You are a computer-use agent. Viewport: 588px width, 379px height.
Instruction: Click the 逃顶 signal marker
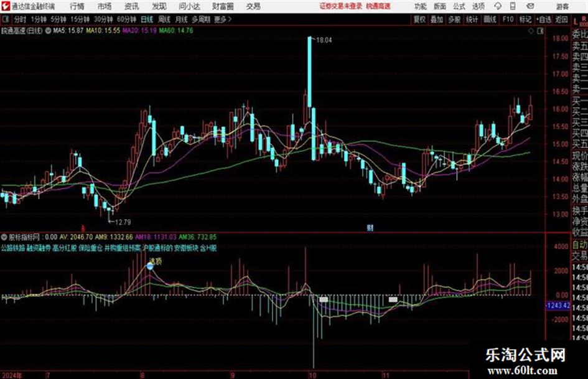[156, 261]
